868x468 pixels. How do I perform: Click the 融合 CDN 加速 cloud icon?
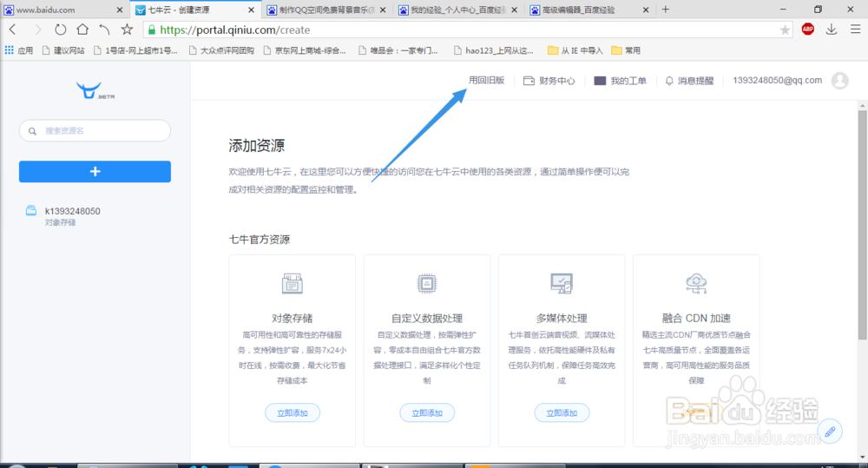[696, 283]
